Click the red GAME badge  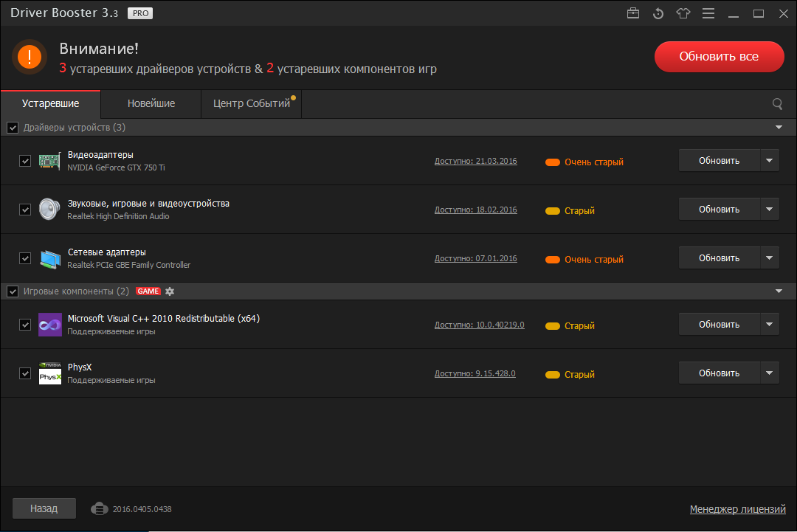(x=148, y=291)
